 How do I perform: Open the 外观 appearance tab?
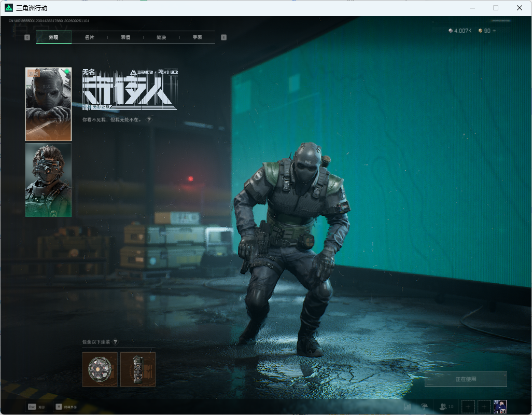point(53,37)
